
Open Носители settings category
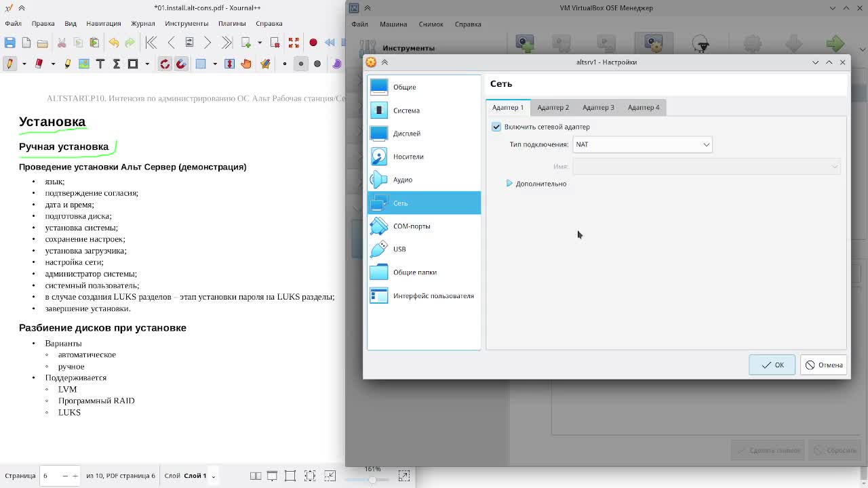tap(424, 157)
